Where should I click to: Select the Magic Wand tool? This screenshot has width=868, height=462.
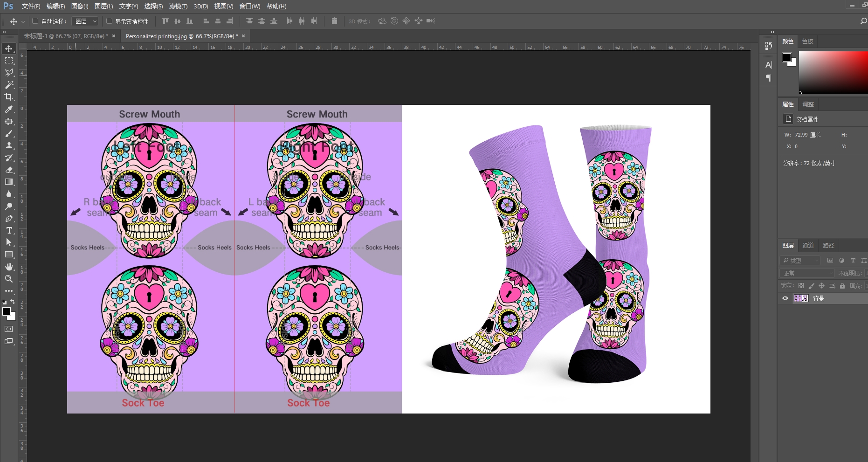pos(9,85)
